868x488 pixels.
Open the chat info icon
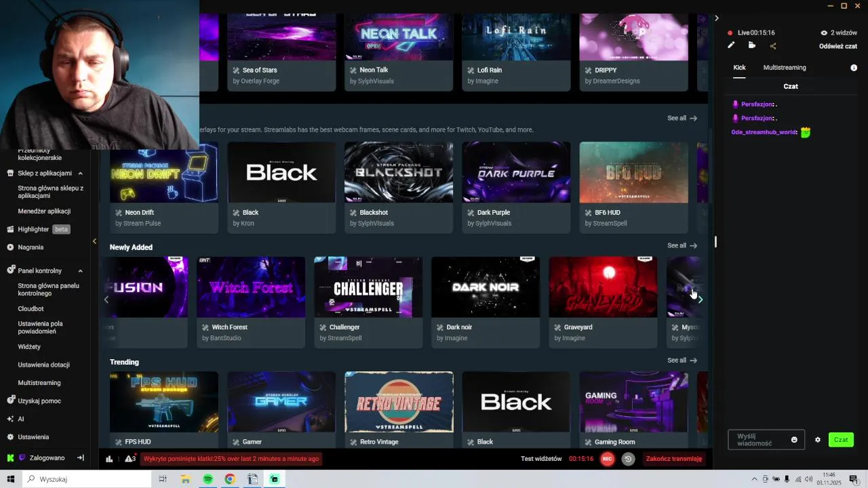(x=854, y=68)
